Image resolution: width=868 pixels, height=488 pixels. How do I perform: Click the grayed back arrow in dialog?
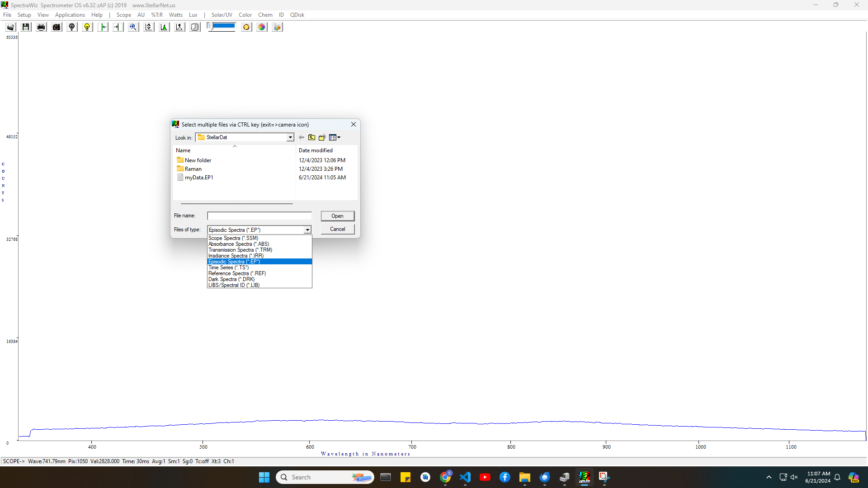[302, 137]
